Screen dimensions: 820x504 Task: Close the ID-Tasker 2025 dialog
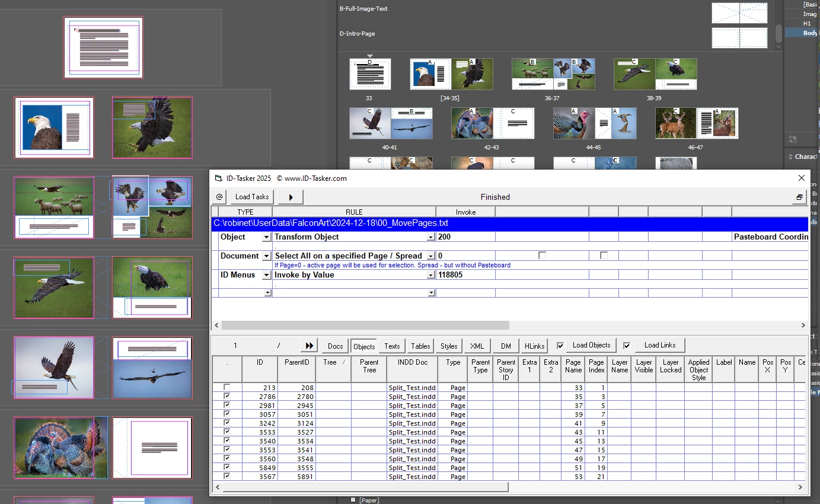(802, 178)
